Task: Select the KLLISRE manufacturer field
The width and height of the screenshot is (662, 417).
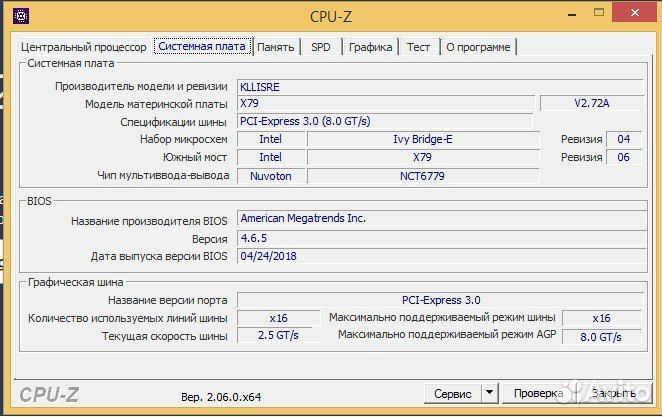Action: point(440,87)
